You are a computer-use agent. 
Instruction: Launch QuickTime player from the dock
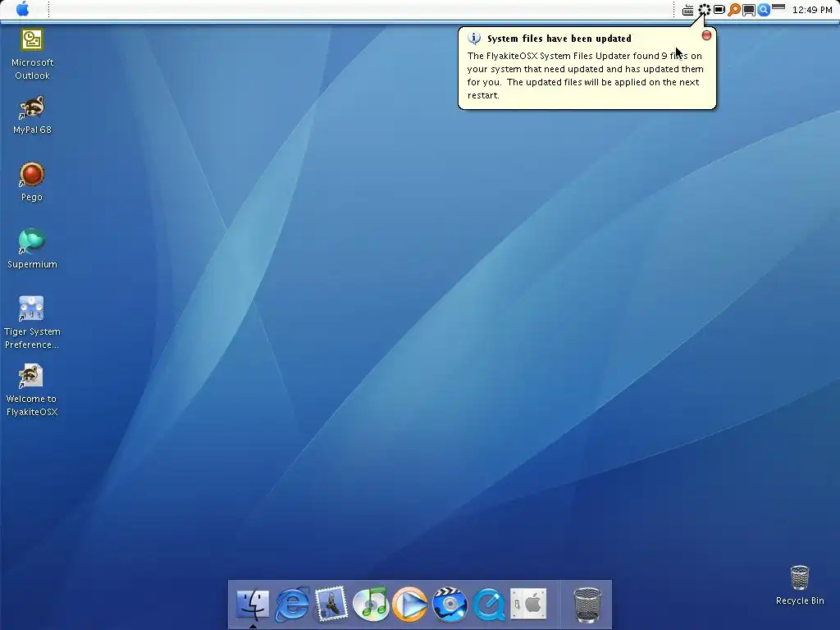pyautogui.click(x=489, y=605)
